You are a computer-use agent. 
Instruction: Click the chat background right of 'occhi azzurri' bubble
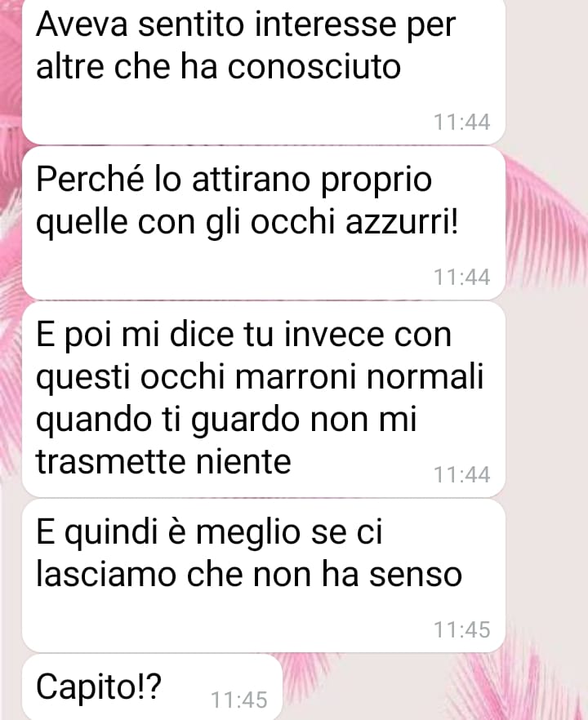[x=546, y=223]
